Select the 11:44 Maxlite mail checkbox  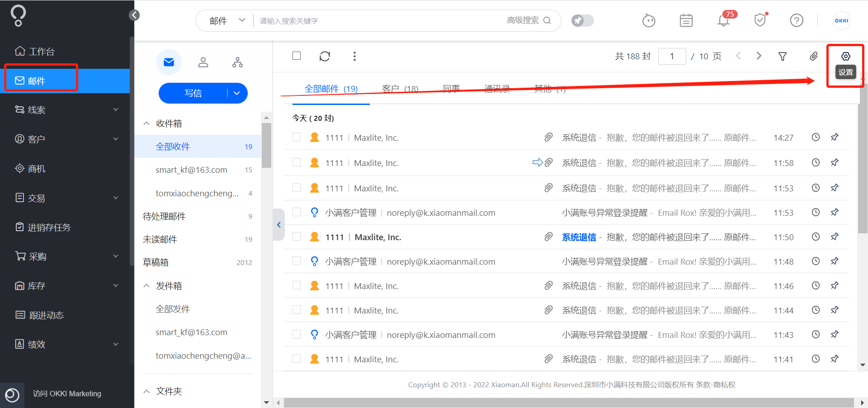297,310
